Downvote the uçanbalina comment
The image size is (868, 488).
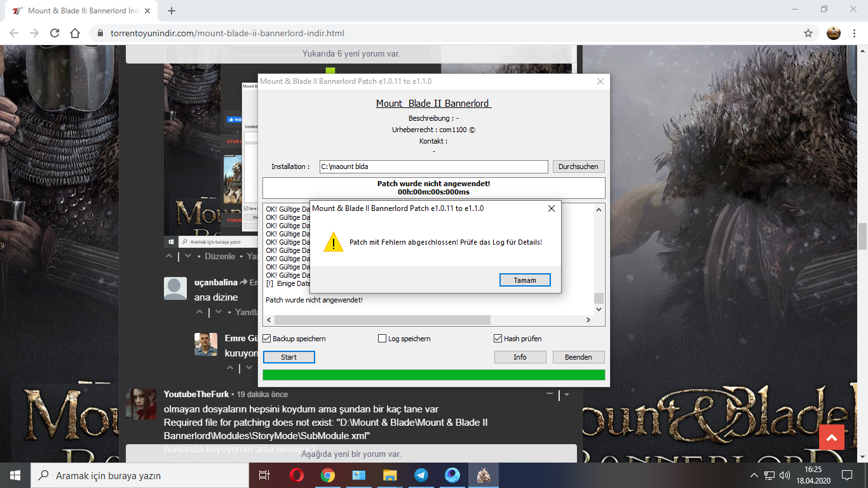click(x=219, y=312)
